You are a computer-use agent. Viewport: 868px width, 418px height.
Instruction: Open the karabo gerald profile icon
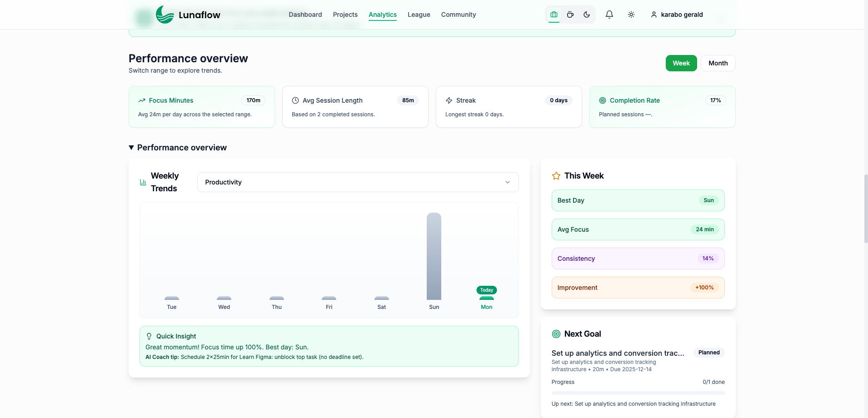[653, 15]
